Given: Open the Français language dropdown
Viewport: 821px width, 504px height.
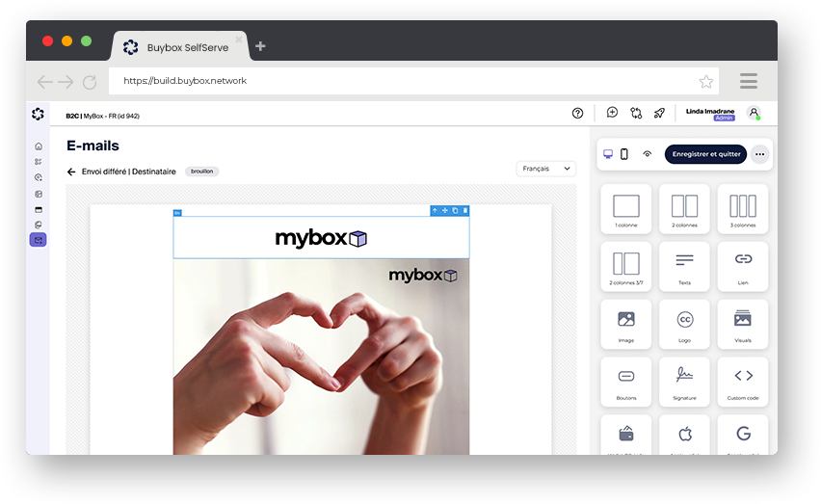Looking at the screenshot, I should [x=546, y=169].
